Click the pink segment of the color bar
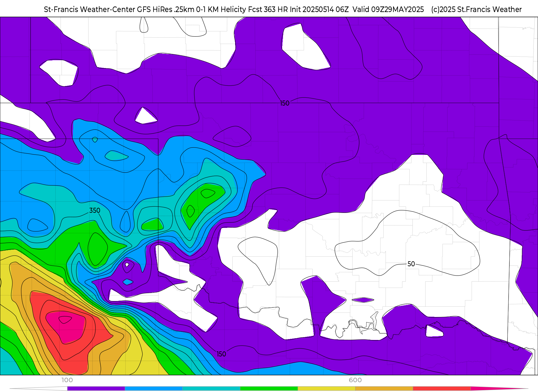The image size is (538, 392). click(499, 389)
